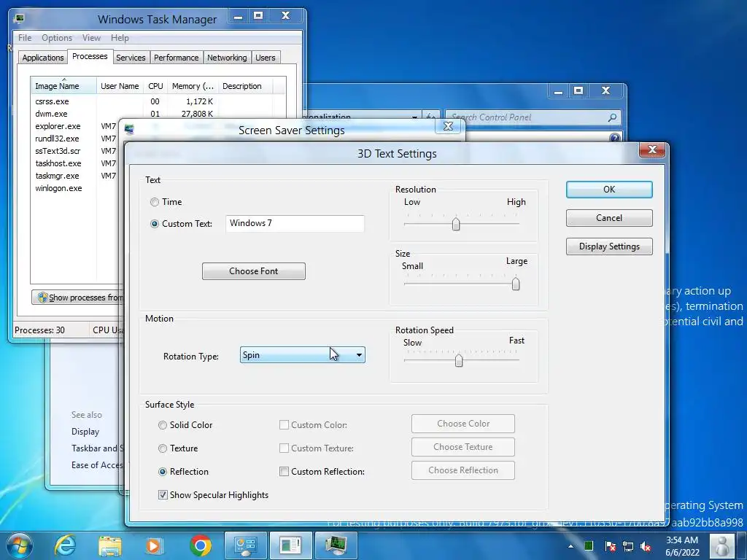Click the muted volume tray icon
Screen dimensions: 747x560
click(x=646, y=546)
